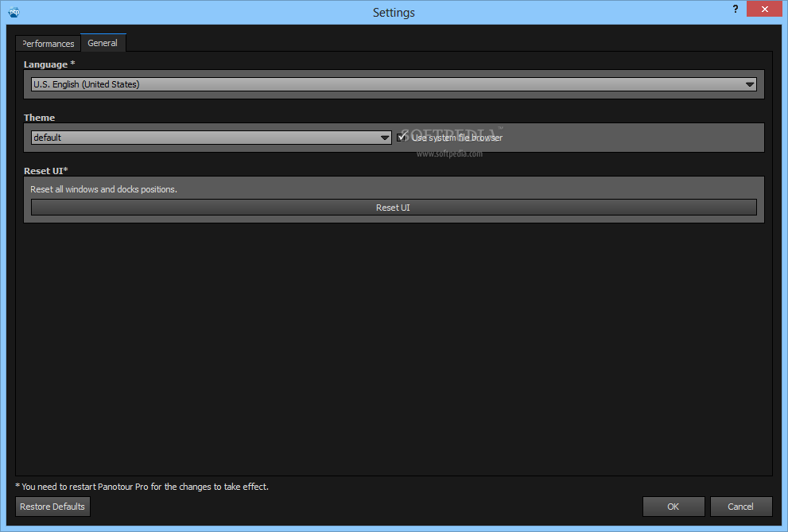The width and height of the screenshot is (788, 532).
Task: Confirm settings with OK
Action: point(673,507)
